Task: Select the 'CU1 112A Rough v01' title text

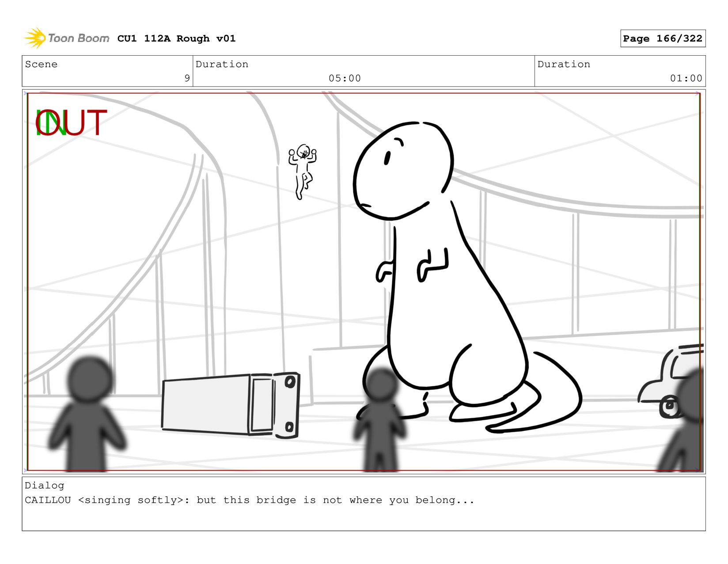Action: point(176,38)
